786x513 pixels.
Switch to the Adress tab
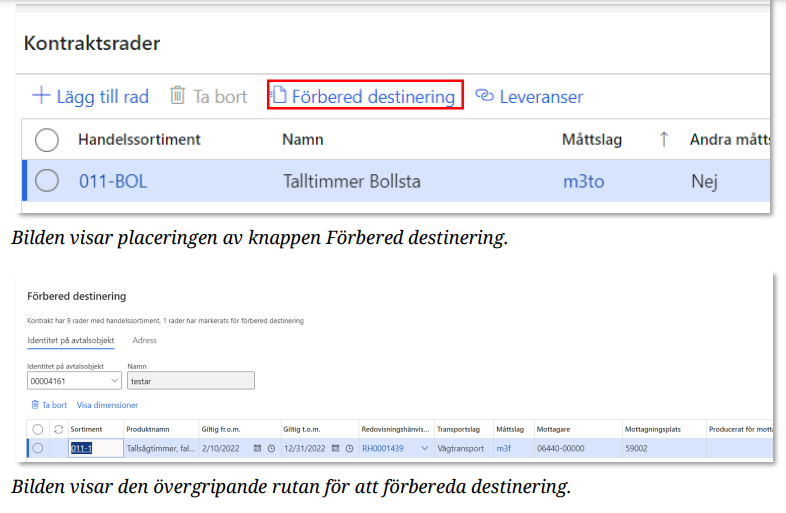point(145,340)
